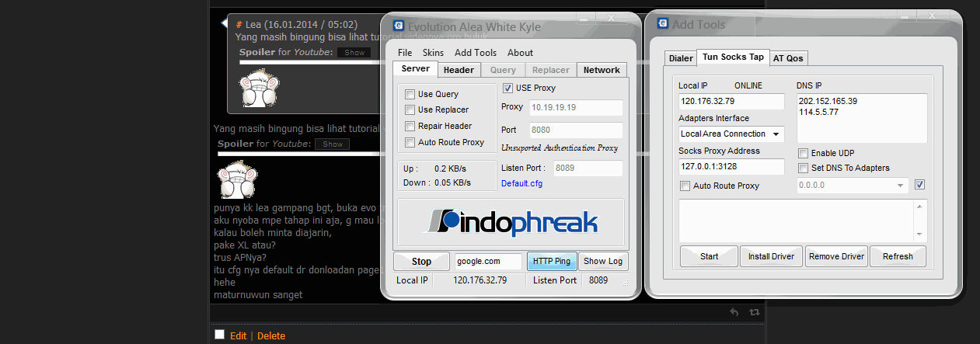Click the Port field showing 8080
Screen dimensions: 980x344
pyautogui.click(x=575, y=130)
